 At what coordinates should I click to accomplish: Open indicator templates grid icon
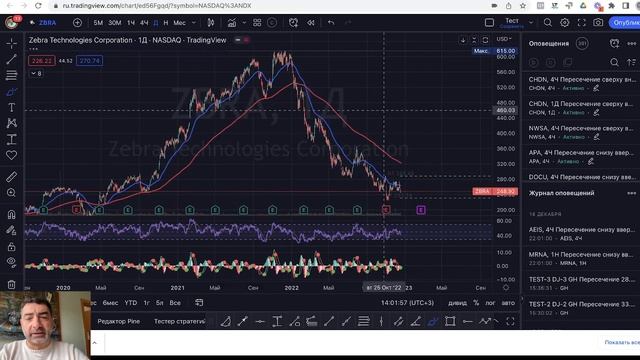[257, 23]
